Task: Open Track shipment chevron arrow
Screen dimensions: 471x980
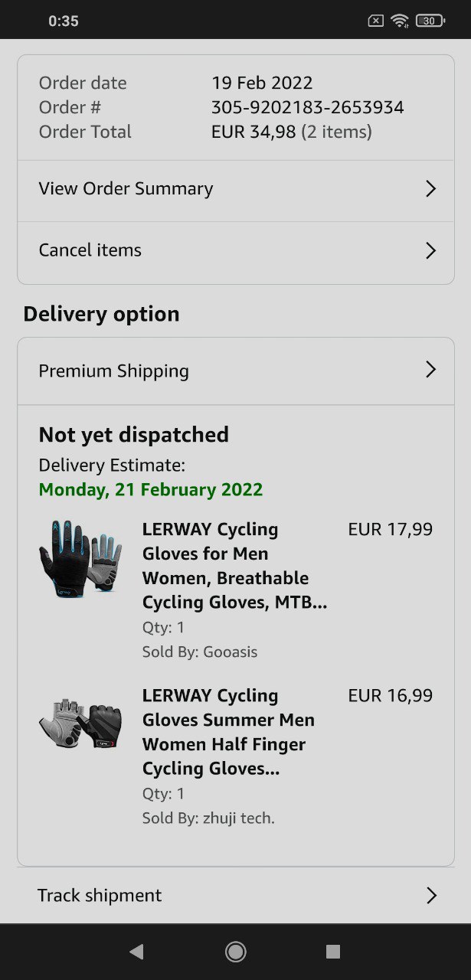Action: (431, 896)
